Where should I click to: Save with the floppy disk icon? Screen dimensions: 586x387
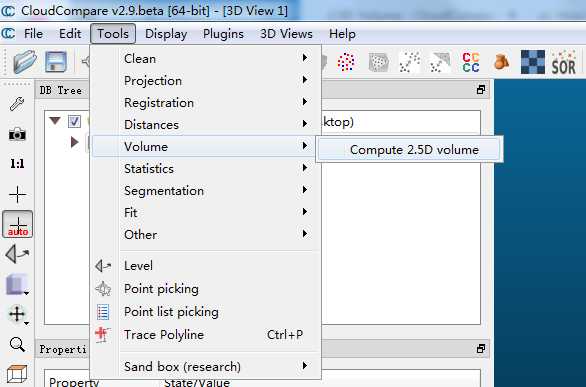tap(56, 62)
